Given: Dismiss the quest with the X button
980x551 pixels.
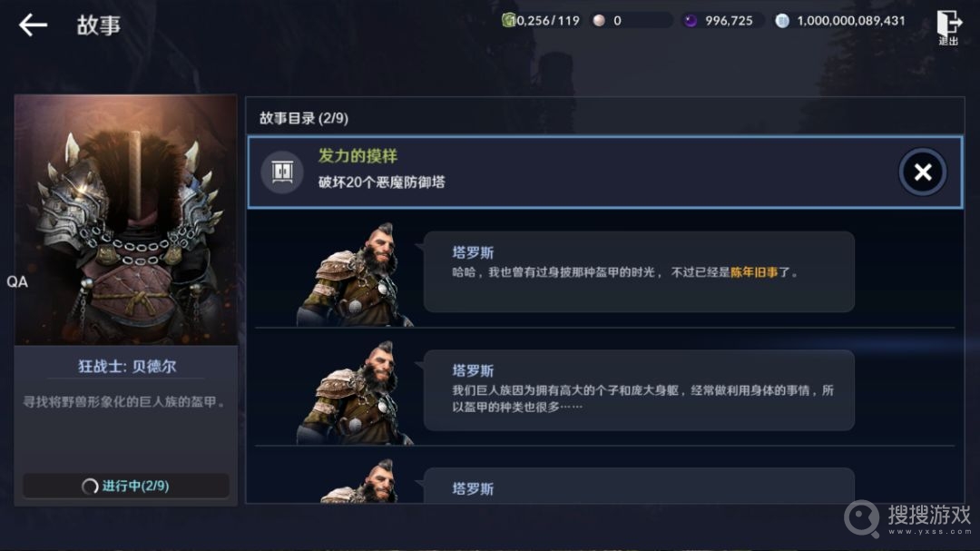Looking at the screenshot, I should (923, 172).
